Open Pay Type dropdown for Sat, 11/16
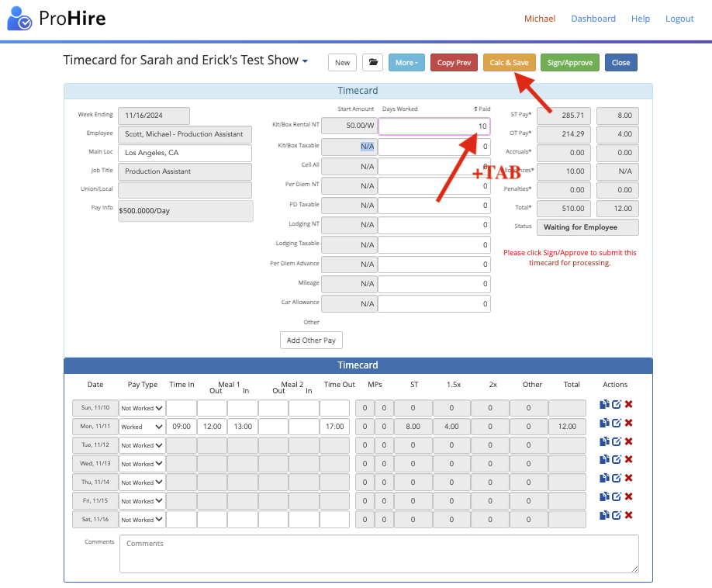Viewport: 712px width, 588px height. pos(142,520)
